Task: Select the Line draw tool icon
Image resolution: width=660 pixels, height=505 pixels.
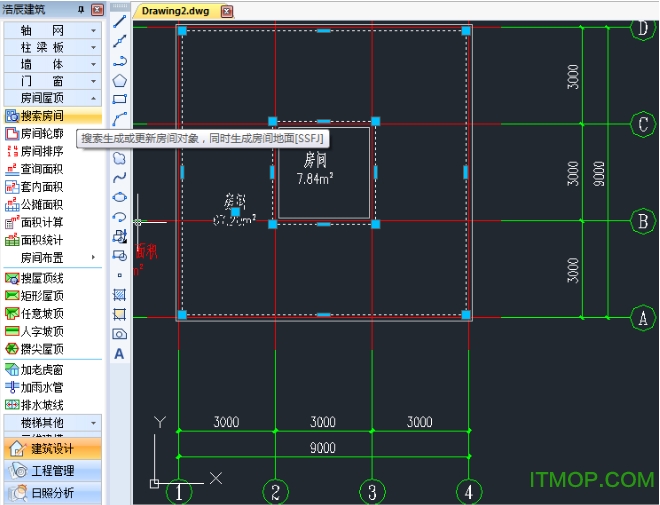Action: 120,21
